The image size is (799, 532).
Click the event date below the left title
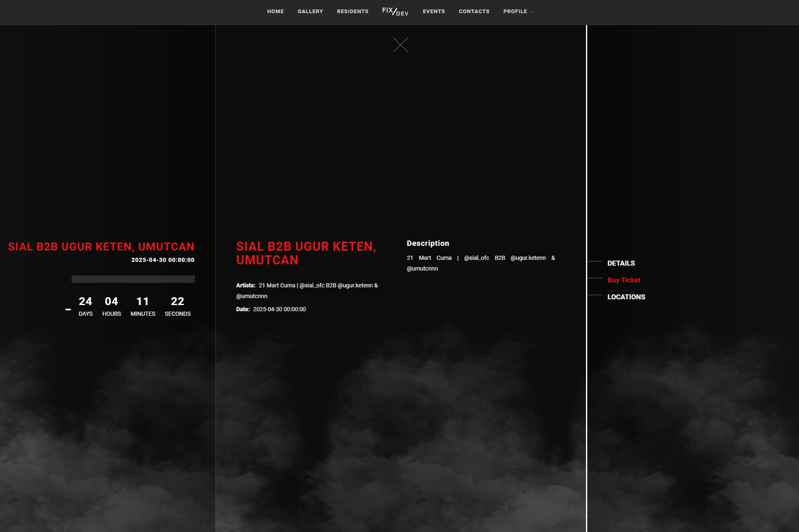162,260
